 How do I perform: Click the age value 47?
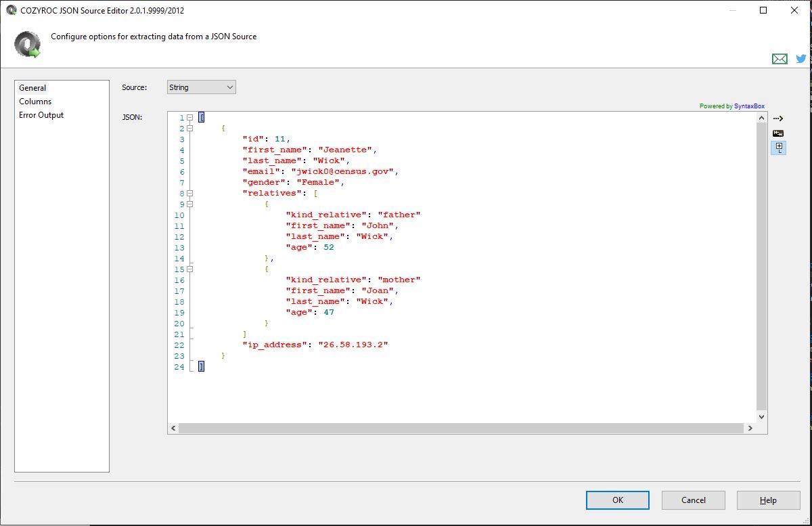[x=329, y=313]
